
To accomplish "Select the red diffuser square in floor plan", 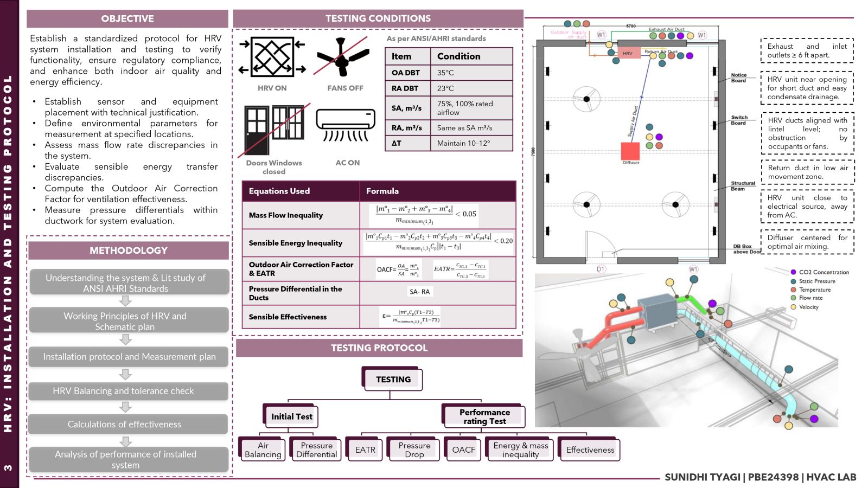I will 630,151.
